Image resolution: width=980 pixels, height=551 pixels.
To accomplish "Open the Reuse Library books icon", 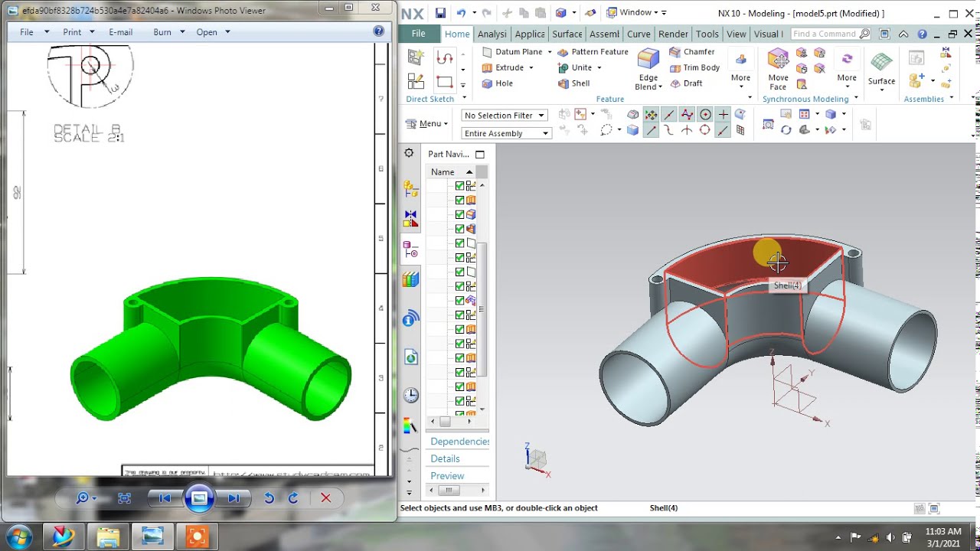I will (x=411, y=279).
